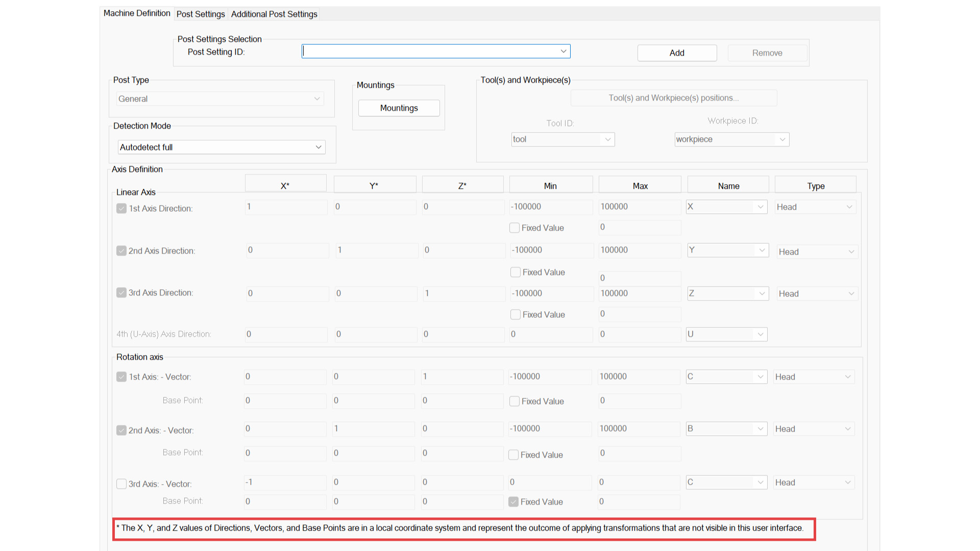Open the 2nd rotation axis Type Head dropdown
980x551 pixels.
(814, 429)
